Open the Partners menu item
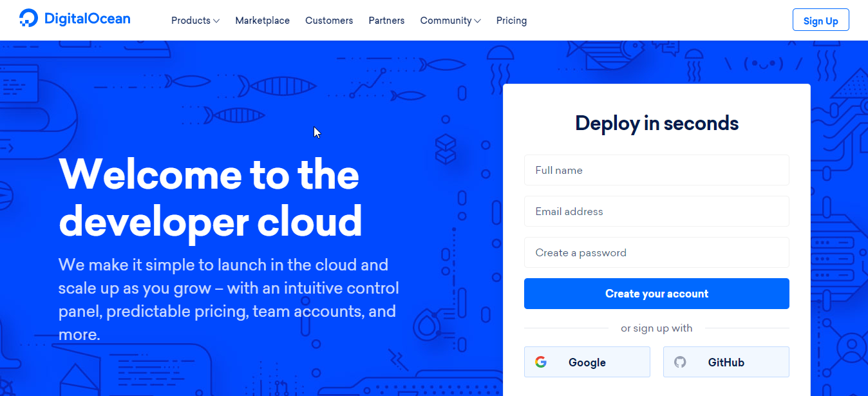The image size is (868, 396). [x=386, y=21]
